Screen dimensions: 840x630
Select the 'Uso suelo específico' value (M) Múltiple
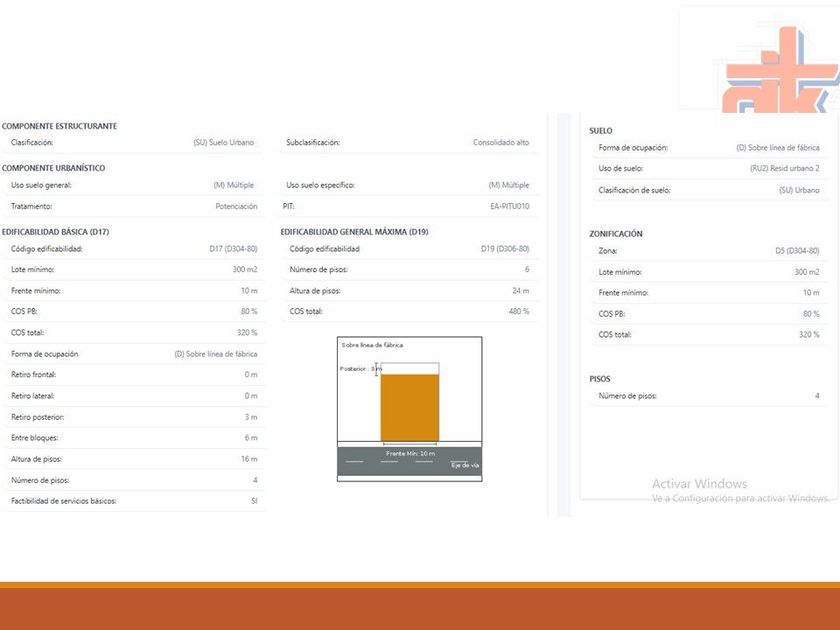coord(509,185)
